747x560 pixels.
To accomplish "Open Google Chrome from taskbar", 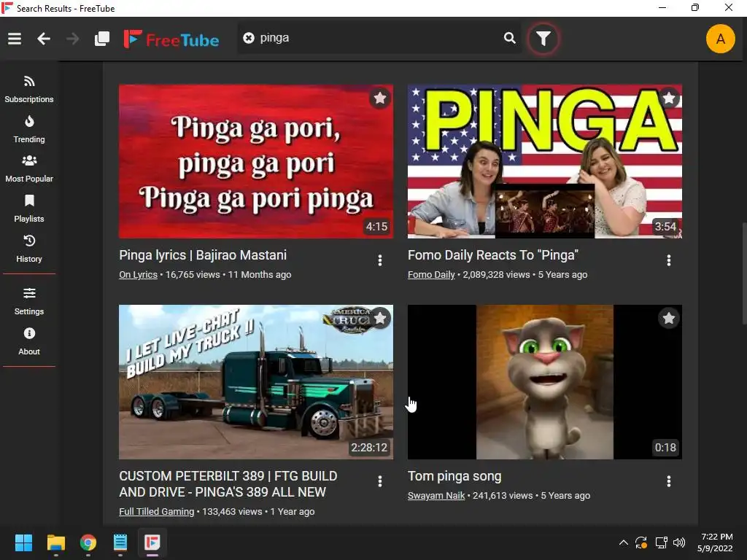I will 88,542.
